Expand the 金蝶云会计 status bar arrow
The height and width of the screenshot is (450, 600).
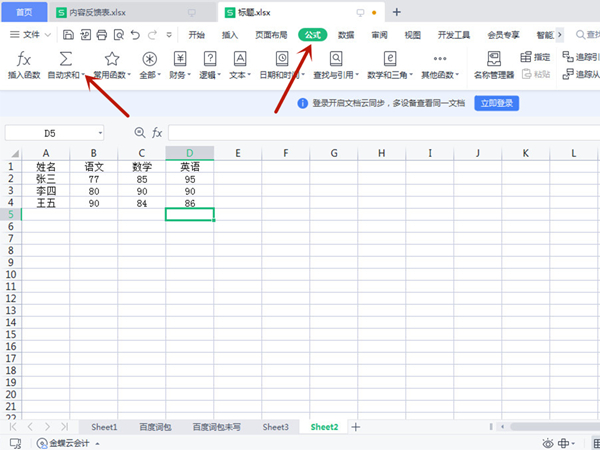tap(98, 443)
